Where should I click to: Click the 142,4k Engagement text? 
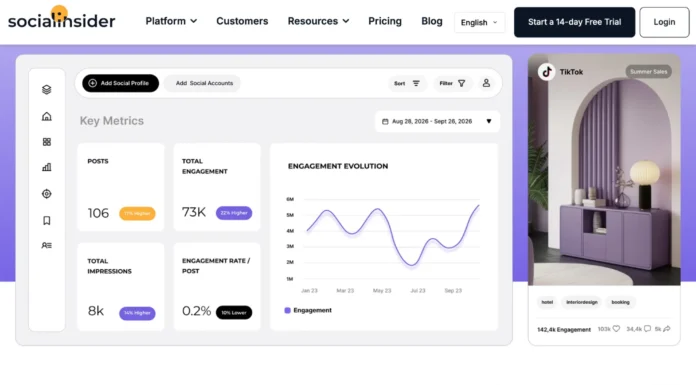(564, 329)
